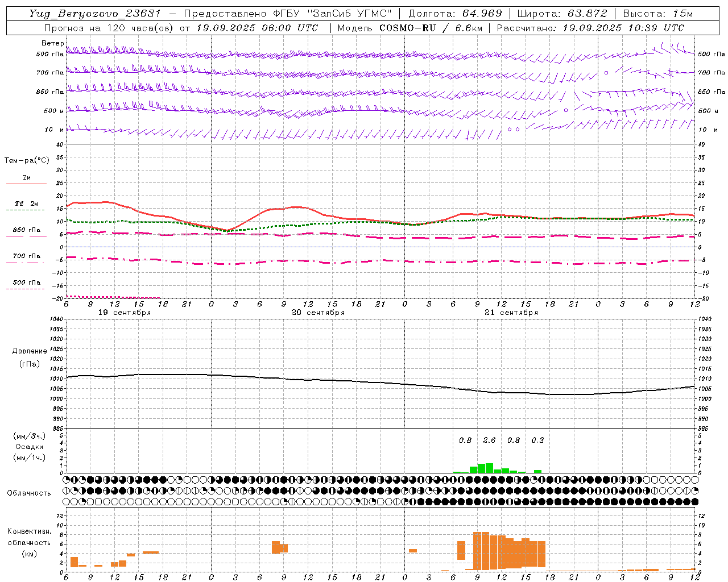This screenshot has height=582, width=728.
Task: Select the Облачность row label
Action: click(x=29, y=493)
